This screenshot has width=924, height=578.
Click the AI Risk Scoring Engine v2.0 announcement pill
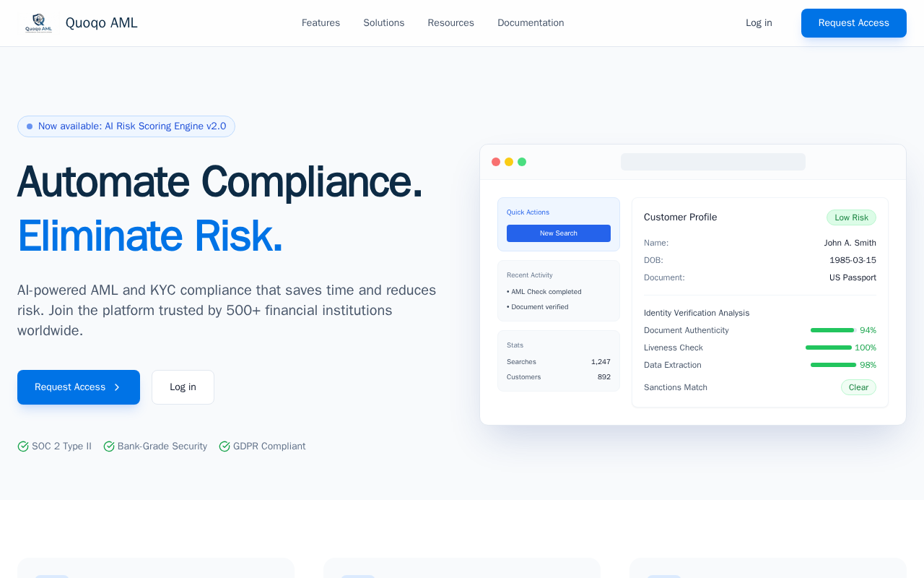click(126, 126)
